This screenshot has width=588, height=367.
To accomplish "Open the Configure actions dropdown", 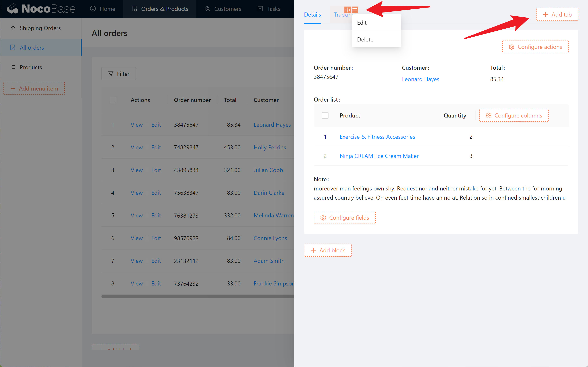I will point(535,47).
